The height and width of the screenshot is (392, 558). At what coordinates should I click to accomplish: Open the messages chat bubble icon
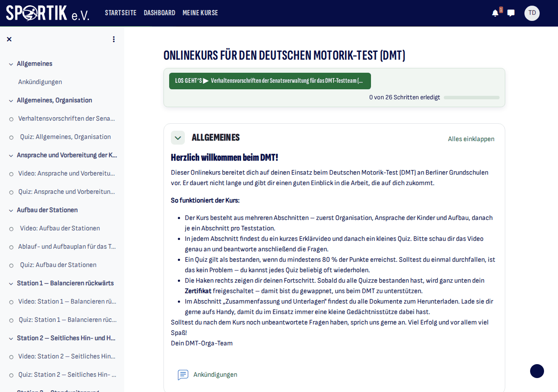(x=511, y=13)
